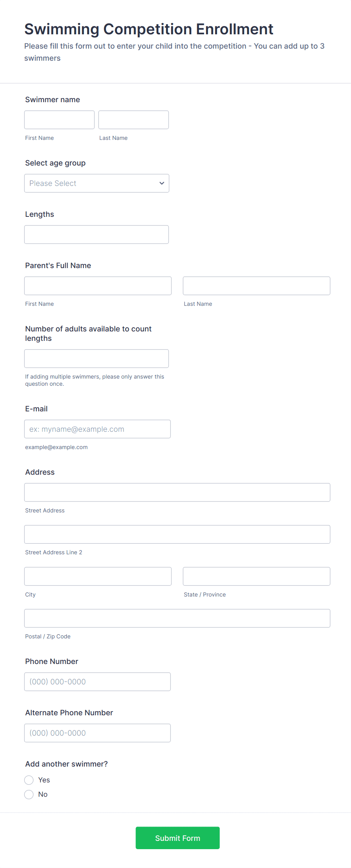Click the dropdown chevron on Please Select
The width and height of the screenshot is (351, 868).
[162, 183]
